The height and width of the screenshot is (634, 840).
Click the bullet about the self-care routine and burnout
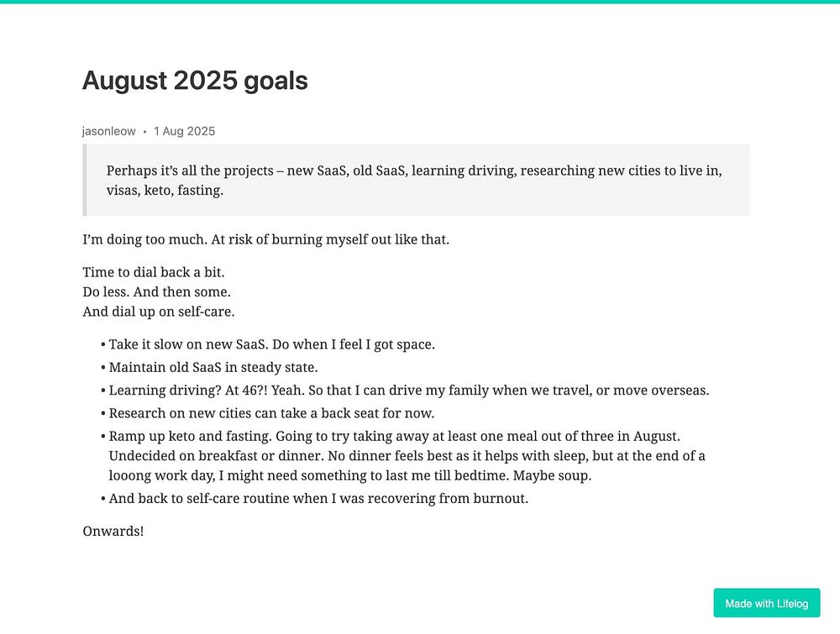pyautogui.click(x=318, y=499)
